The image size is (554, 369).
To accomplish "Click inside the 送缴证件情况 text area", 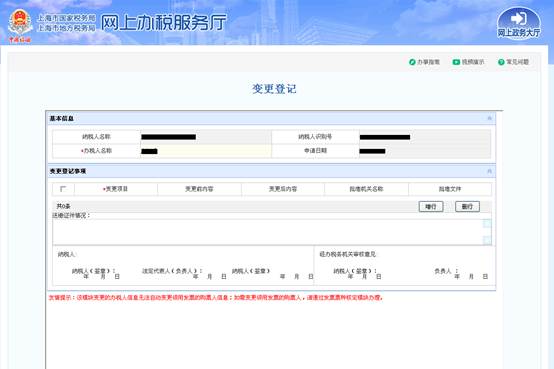I will tap(267, 232).
